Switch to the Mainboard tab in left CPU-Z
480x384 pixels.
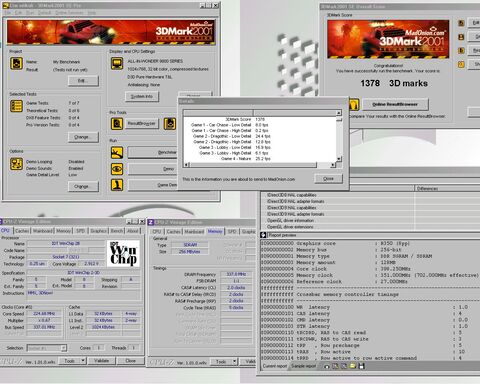[x=43, y=231]
